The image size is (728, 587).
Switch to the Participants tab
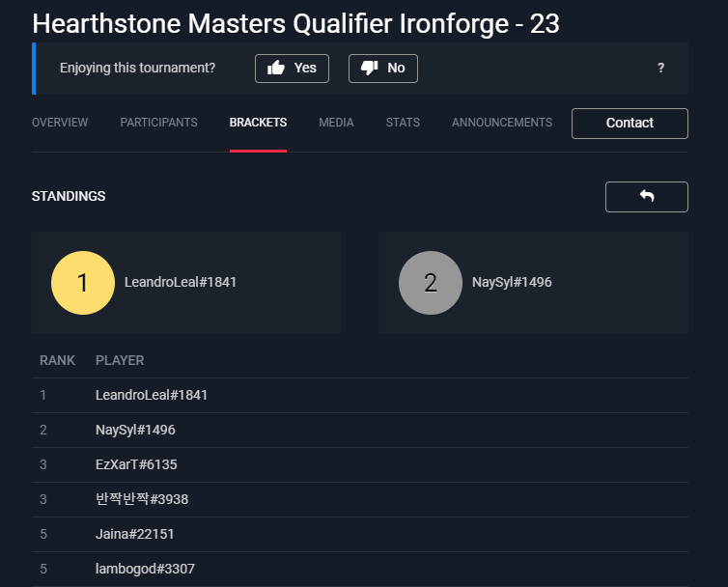coord(158,123)
